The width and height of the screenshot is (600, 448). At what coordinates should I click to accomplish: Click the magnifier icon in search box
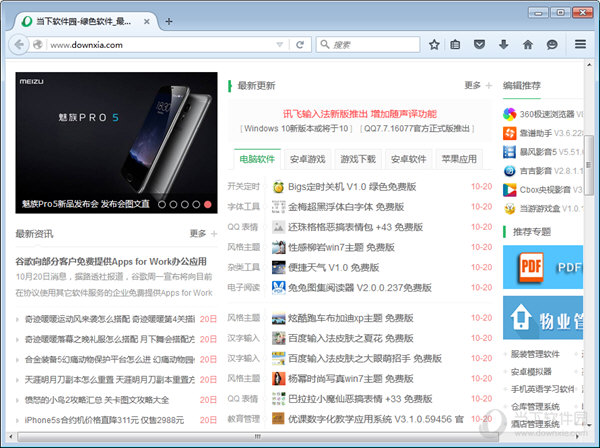[325, 44]
